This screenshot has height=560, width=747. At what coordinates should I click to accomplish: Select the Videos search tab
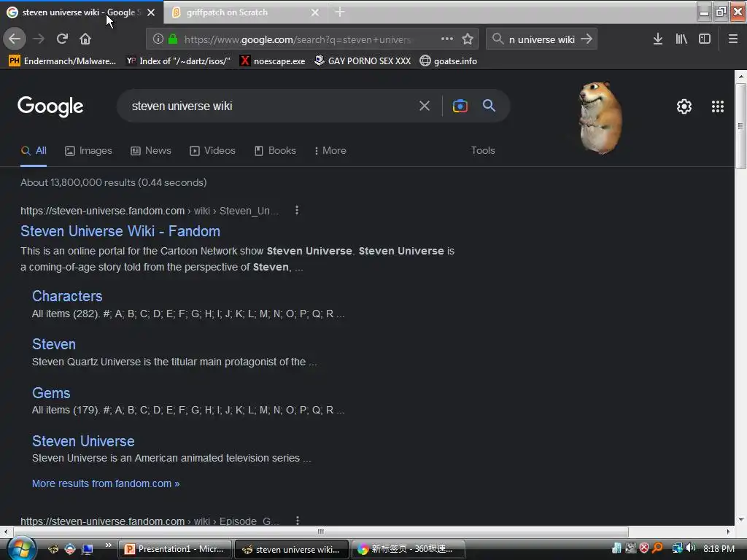[212, 150]
